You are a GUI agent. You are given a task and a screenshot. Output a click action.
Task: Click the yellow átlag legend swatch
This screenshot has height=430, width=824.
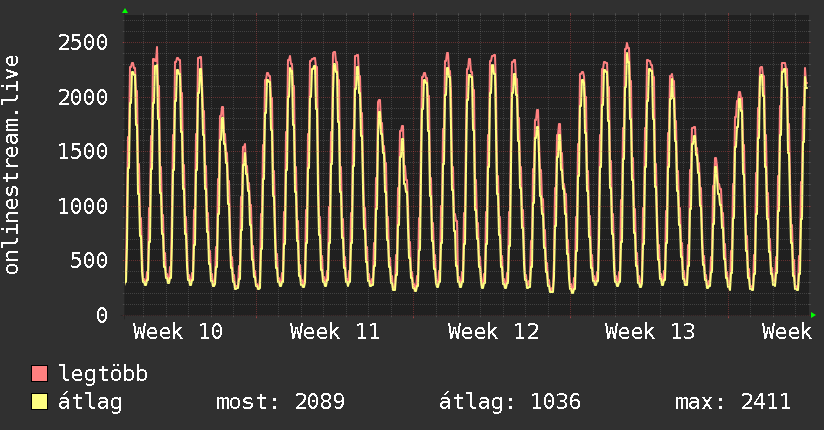point(40,402)
